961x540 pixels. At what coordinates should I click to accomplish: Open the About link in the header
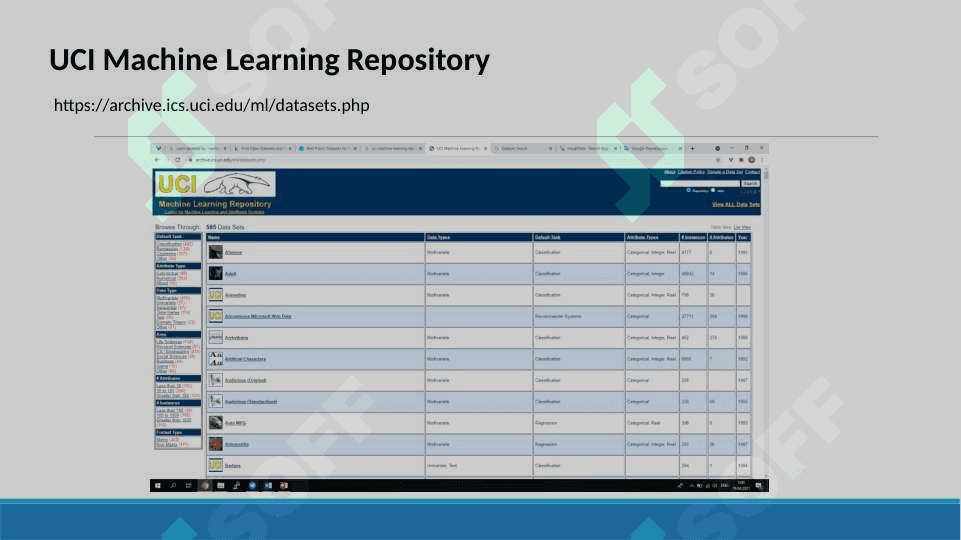click(670, 172)
